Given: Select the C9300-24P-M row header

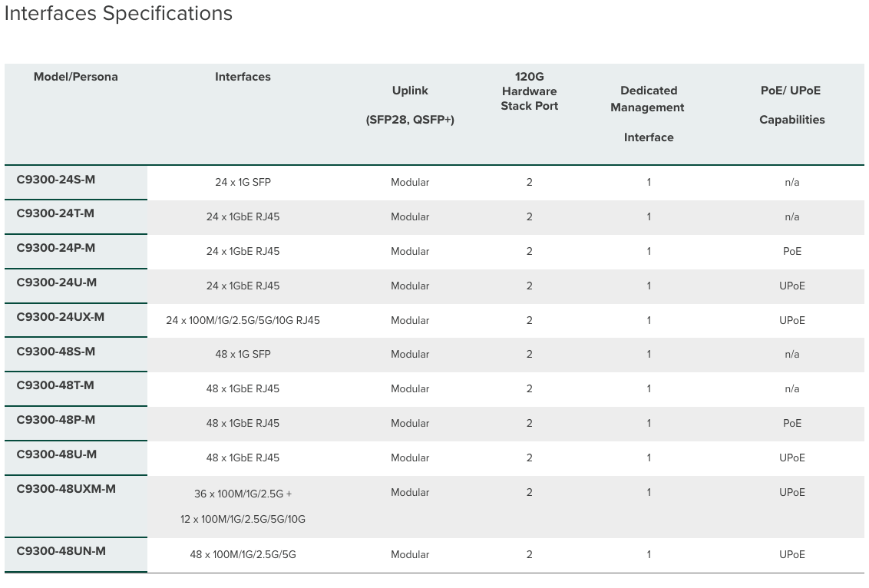Looking at the screenshot, I should click(56, 248).
